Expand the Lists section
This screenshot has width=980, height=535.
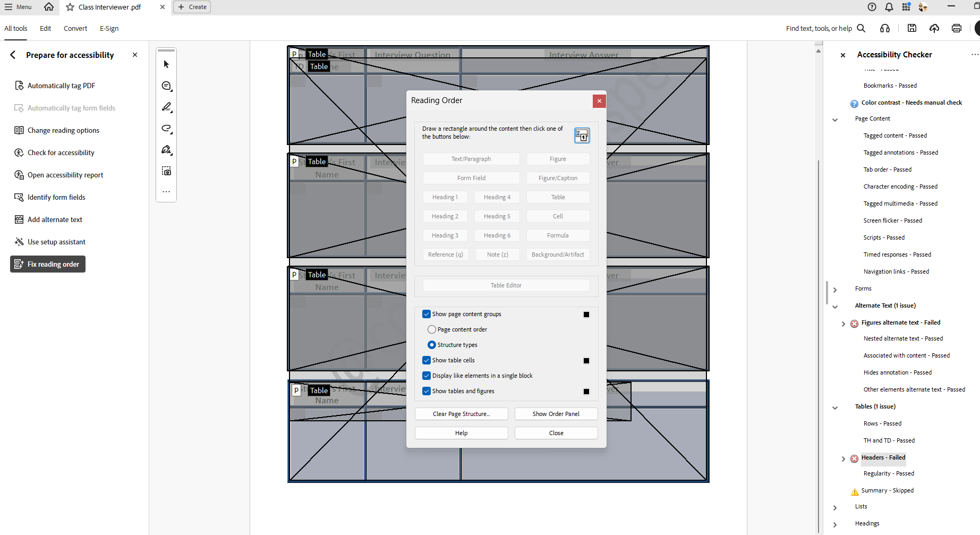click(x=835, y=507)
